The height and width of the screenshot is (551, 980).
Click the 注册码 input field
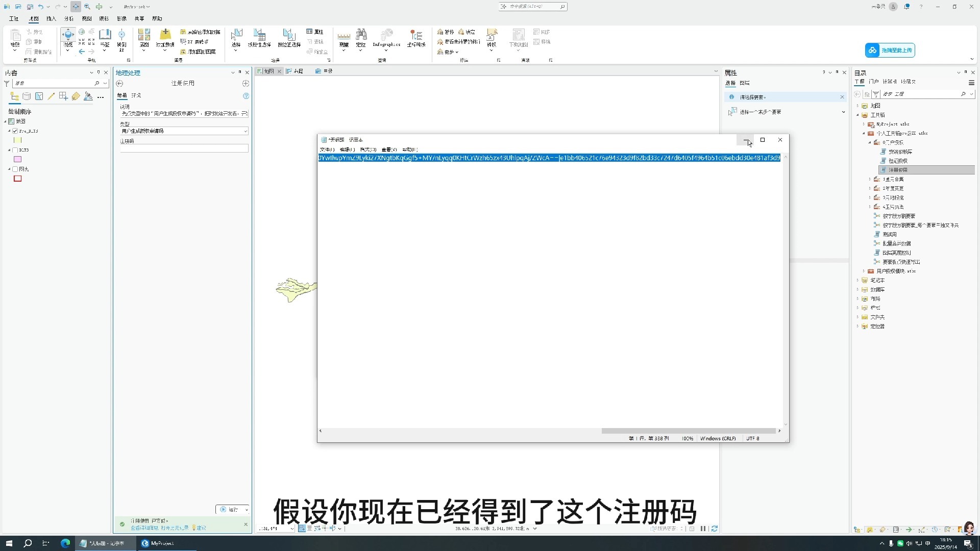184,148
